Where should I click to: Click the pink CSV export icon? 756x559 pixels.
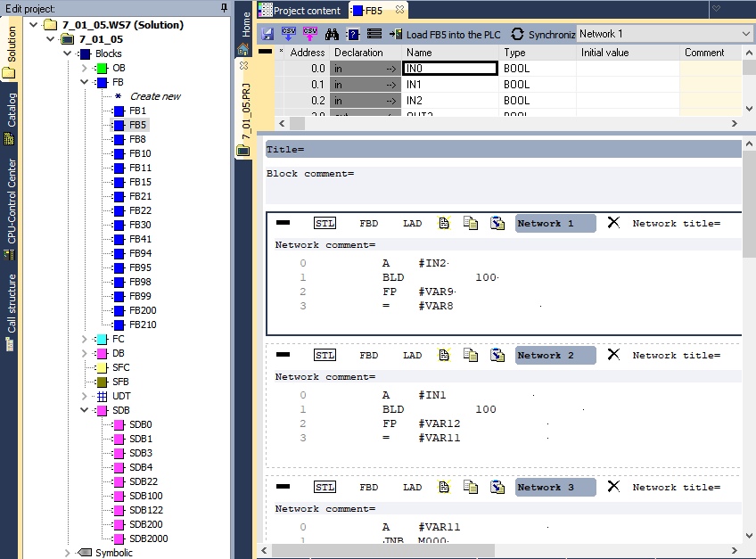(x=310, y=34)
